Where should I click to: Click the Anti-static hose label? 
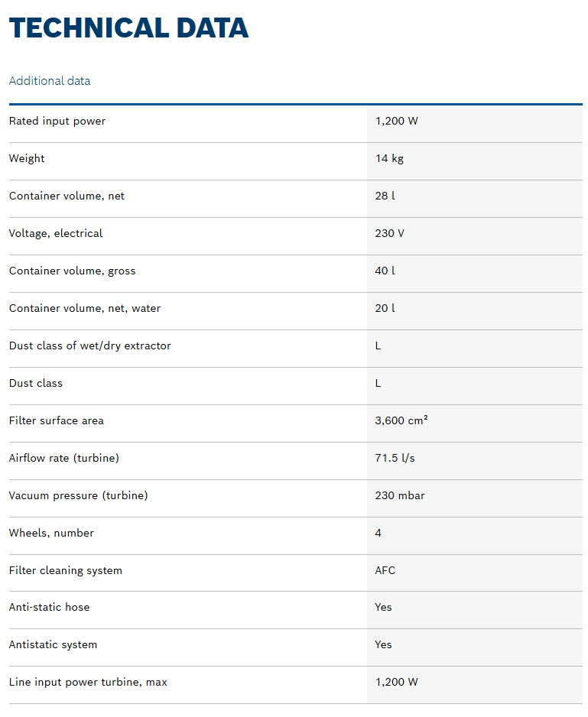coord(49,607)
